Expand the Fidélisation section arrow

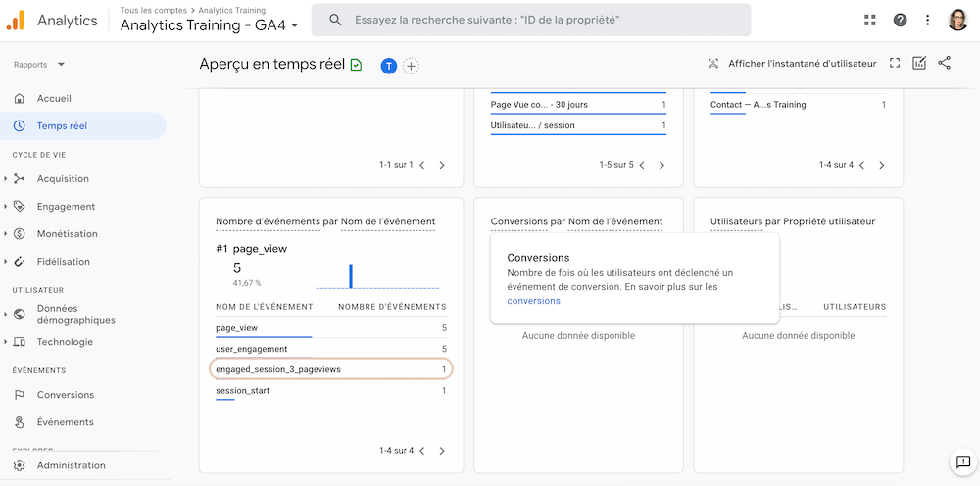(x=6, y=262)
